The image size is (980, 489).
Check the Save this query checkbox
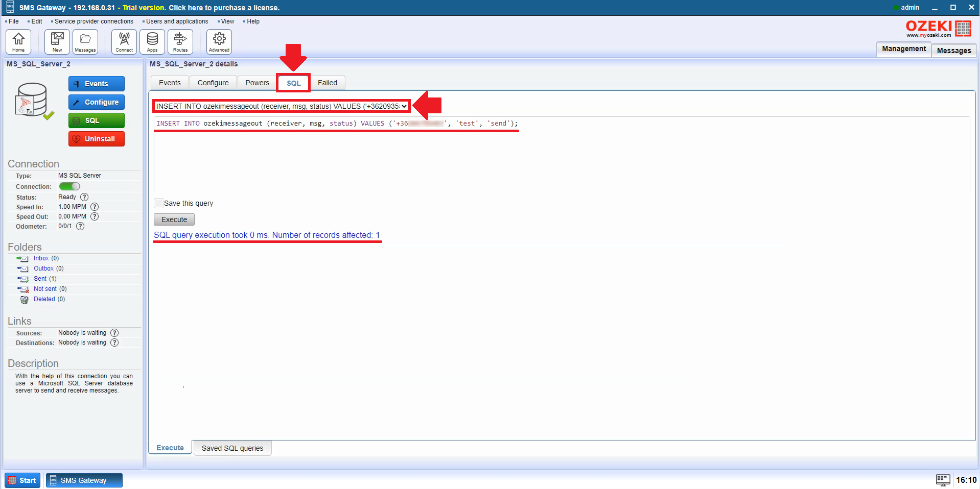tap(159, 203)
